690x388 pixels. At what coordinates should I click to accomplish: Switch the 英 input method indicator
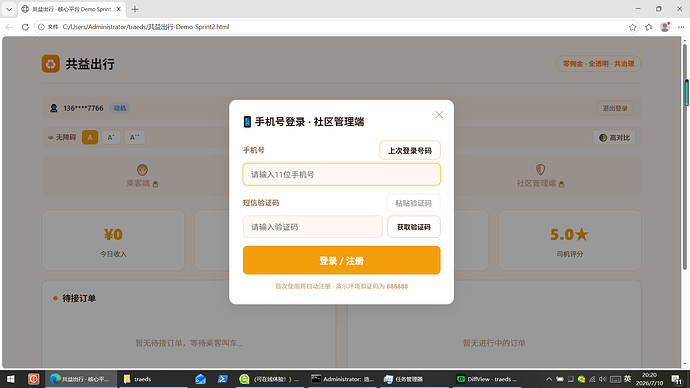tap(628, 379)
